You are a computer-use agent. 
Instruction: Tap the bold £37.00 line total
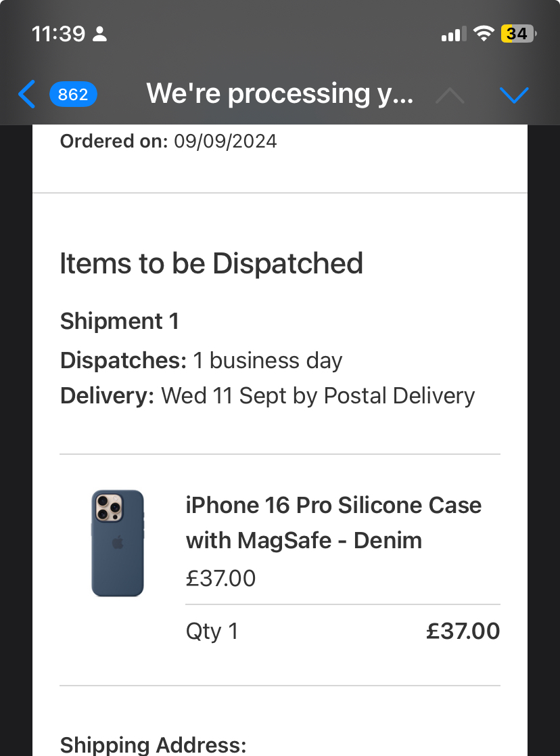[463, 631]
